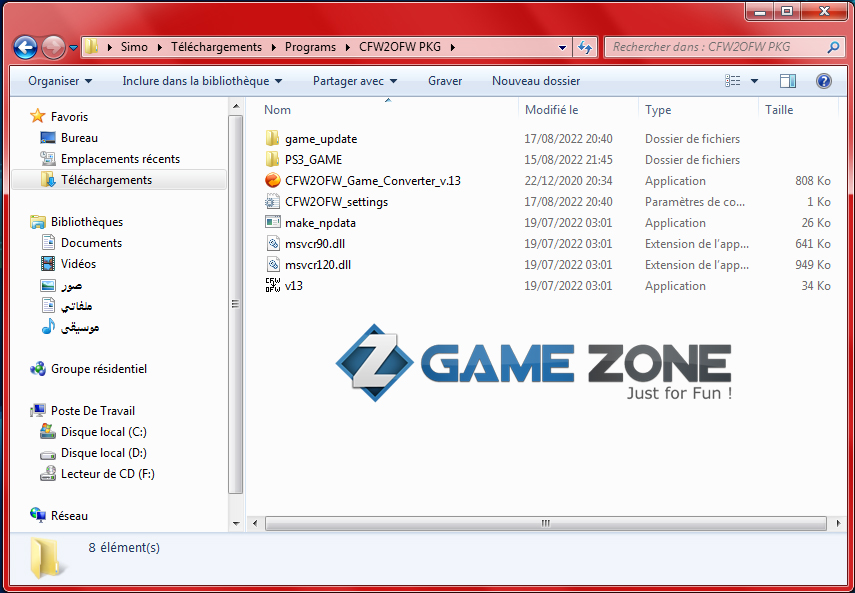855x593 pixels.
Task: Select the make_npdata application icon
Action: pyautogui.click(x=273, y=223)
